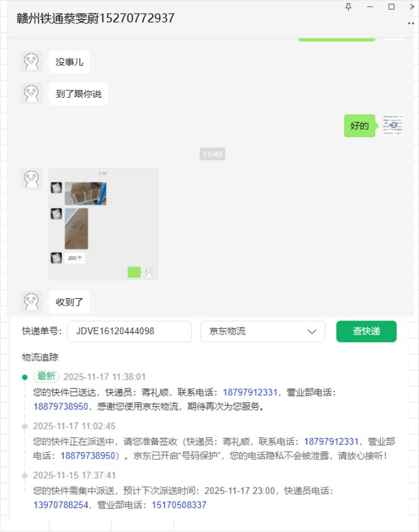
Task: Pin the chat window on top
Action: (x=348, y=7)
